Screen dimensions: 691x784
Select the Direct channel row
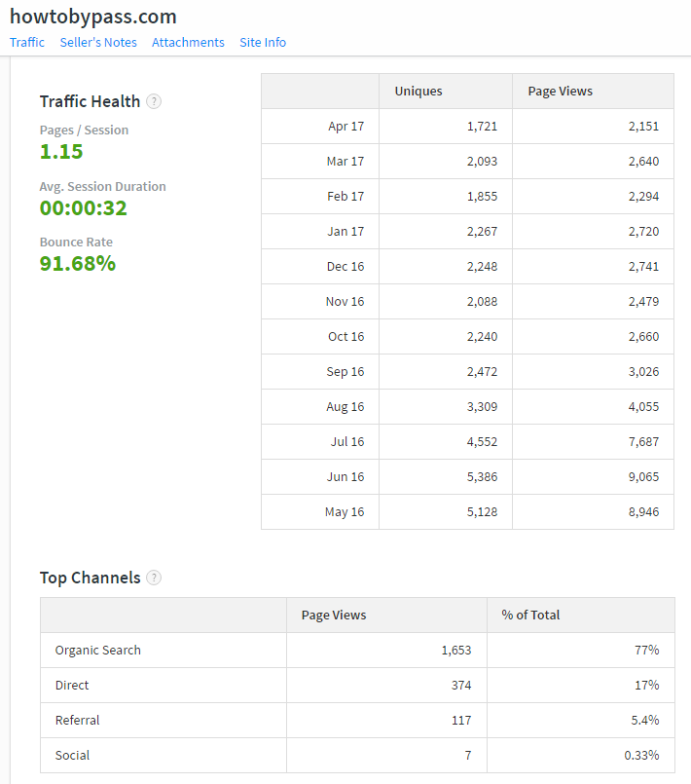[x=72, y=686]
